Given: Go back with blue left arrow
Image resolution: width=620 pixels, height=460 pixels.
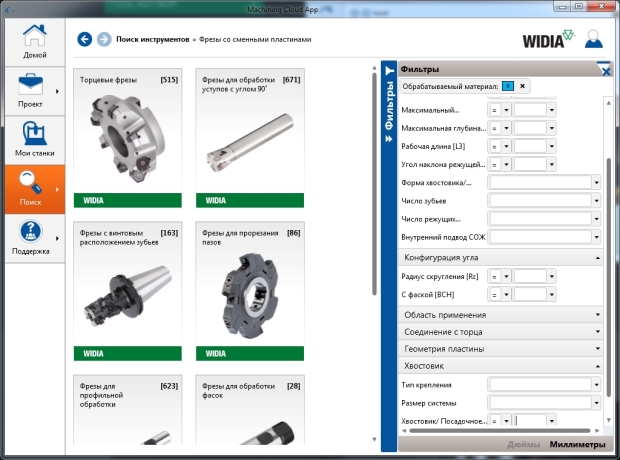Looking at the screenshot, I should coord(85,39).
